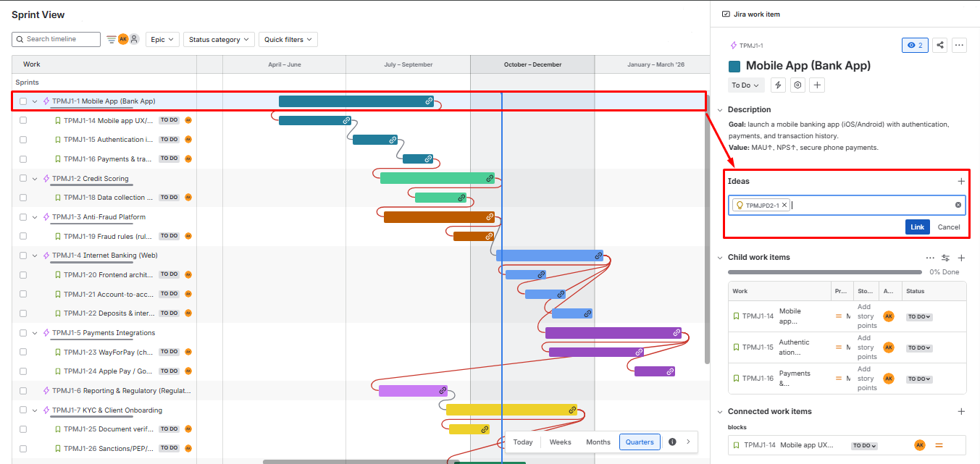Check the TPMJ1-1 Mobile App row checkbox
This screenshot has width=980, height=464.
pos(23,101)
